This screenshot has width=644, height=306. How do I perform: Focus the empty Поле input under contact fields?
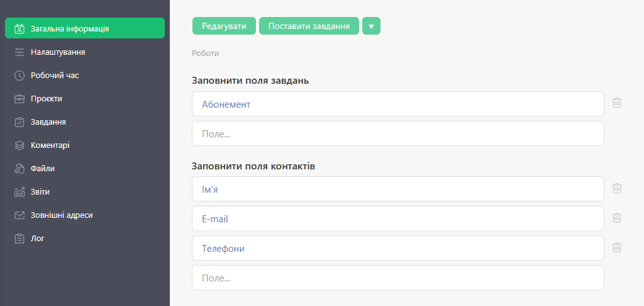click(x=397, y=278)
